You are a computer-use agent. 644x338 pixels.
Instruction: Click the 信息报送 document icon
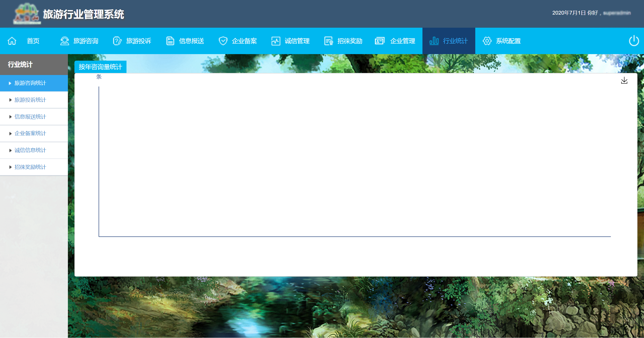coord(170,41)
